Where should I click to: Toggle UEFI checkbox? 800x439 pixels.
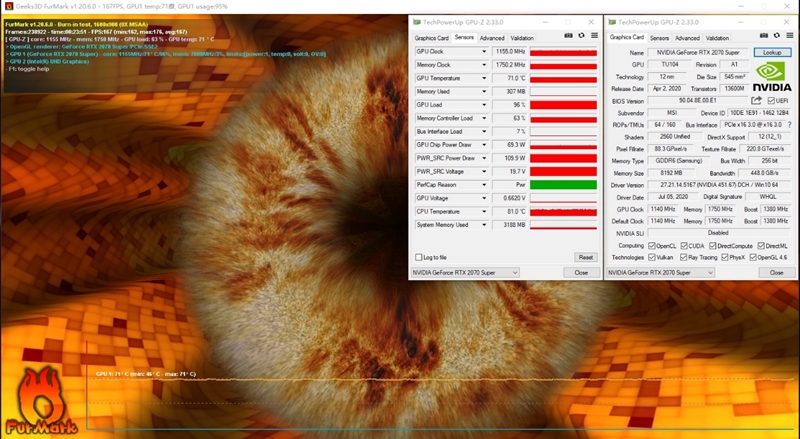tap(771, 101)
